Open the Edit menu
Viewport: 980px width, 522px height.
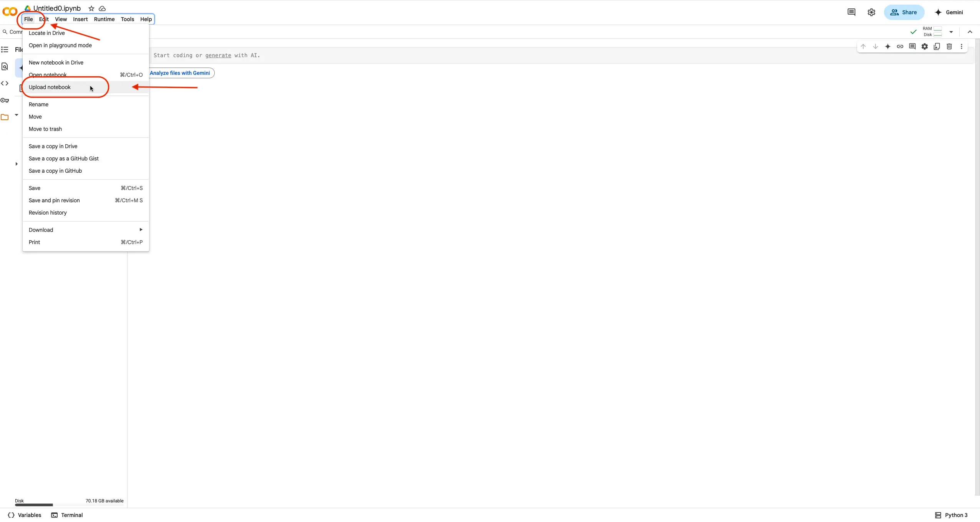pyautogui.click(x=44, y=19)
